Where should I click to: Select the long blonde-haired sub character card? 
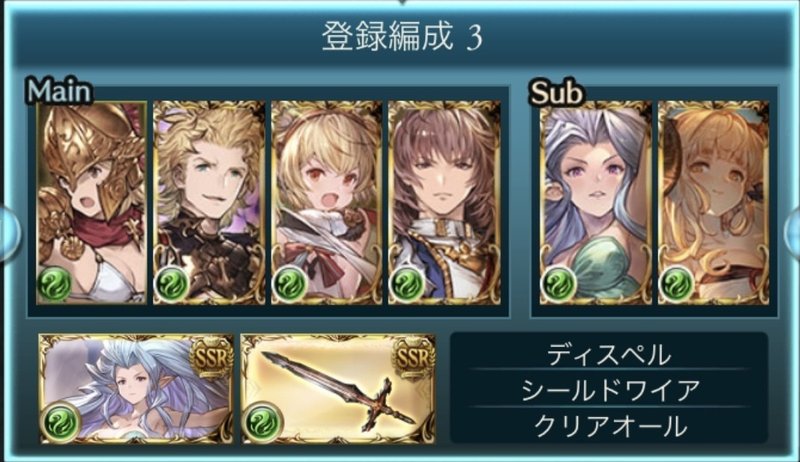tap(713, 203)
